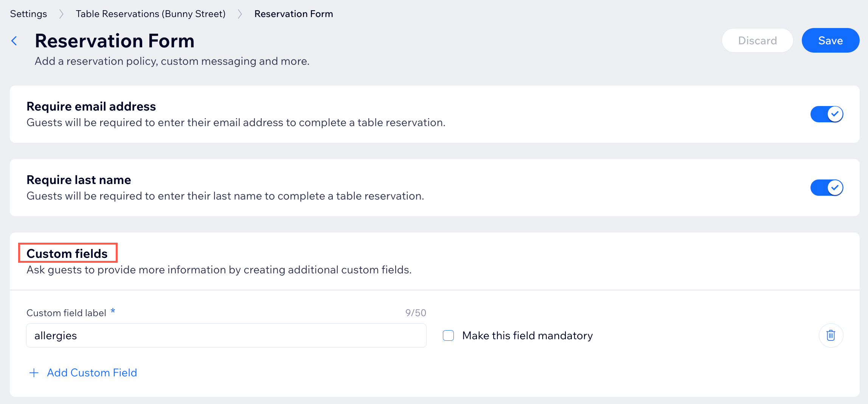Check Make this field mandatory
This screenshot has height=404, width=868.
click(448, 335)
